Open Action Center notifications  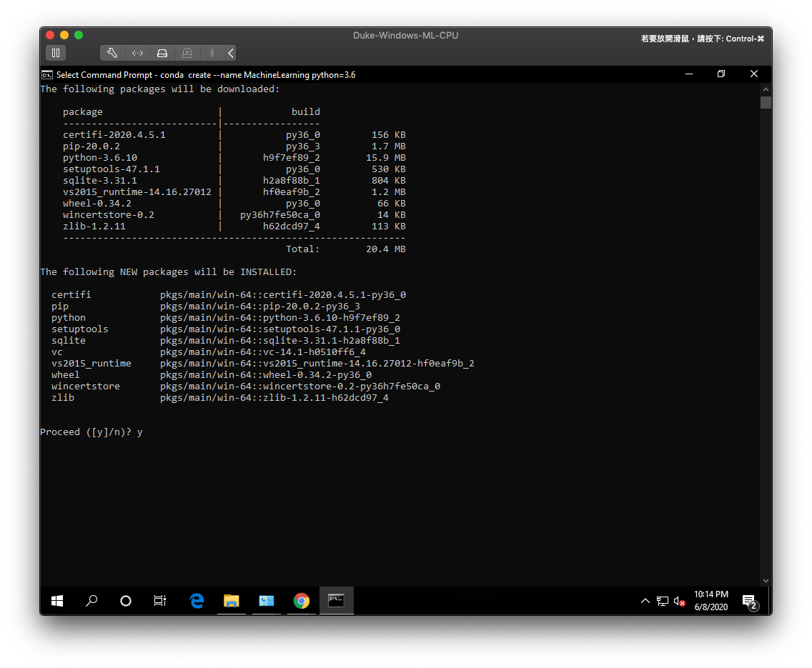coord(748,601)
